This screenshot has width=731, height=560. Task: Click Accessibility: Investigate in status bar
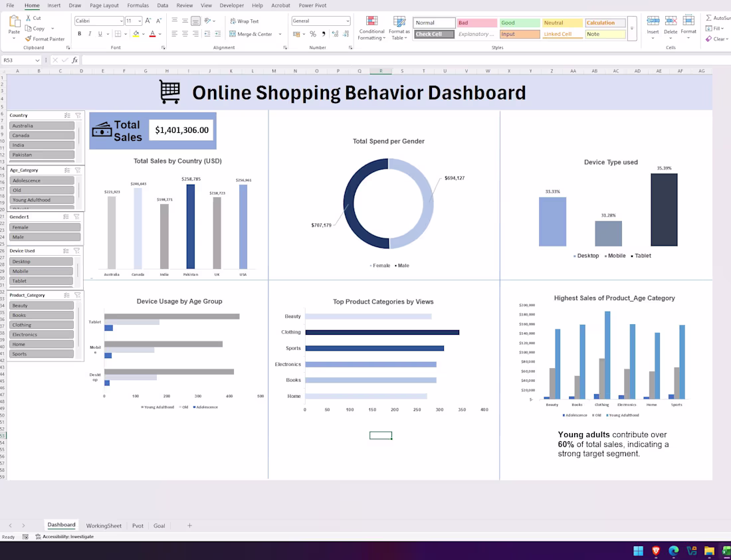(x=65, y=537)
